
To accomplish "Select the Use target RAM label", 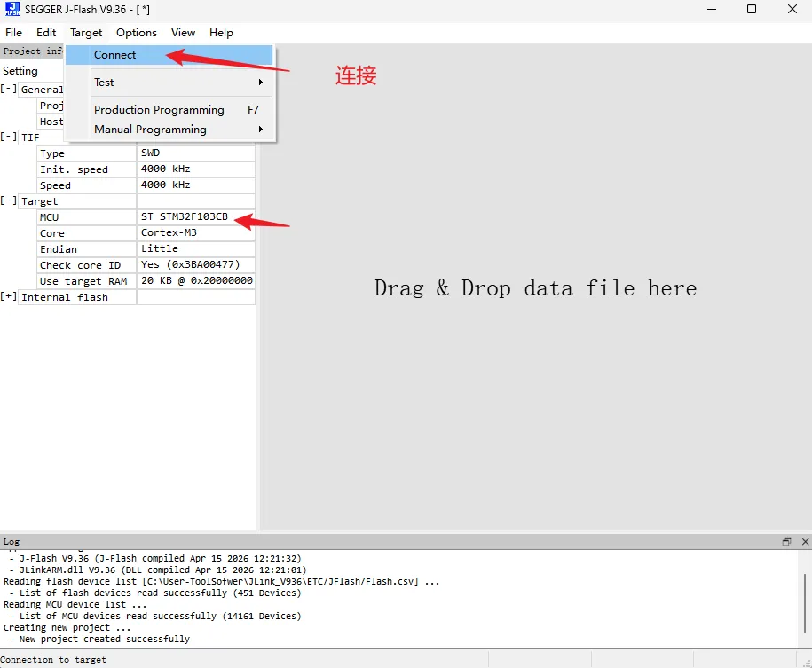I will [x=86, y=281].
